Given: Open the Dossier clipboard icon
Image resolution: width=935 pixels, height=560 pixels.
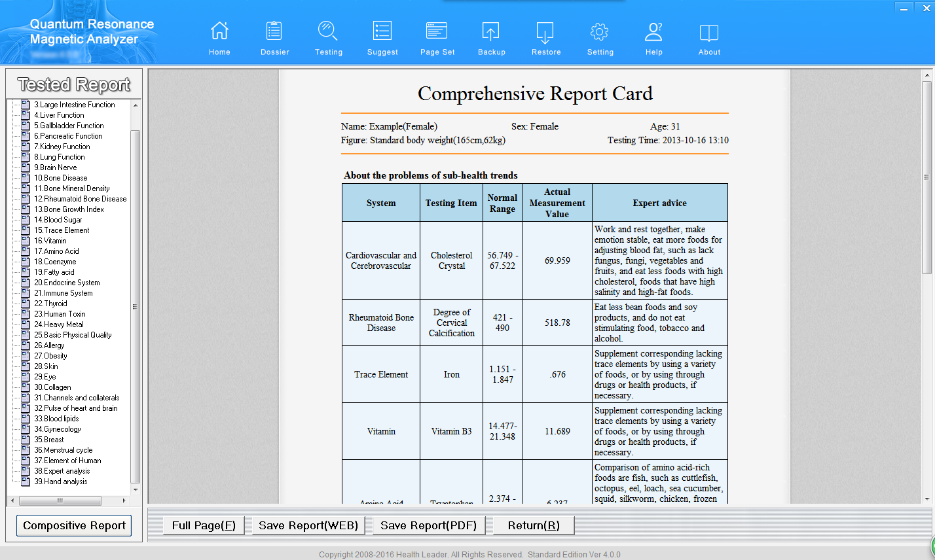Looking at the screenshot, I should click(x=274, y=31).
